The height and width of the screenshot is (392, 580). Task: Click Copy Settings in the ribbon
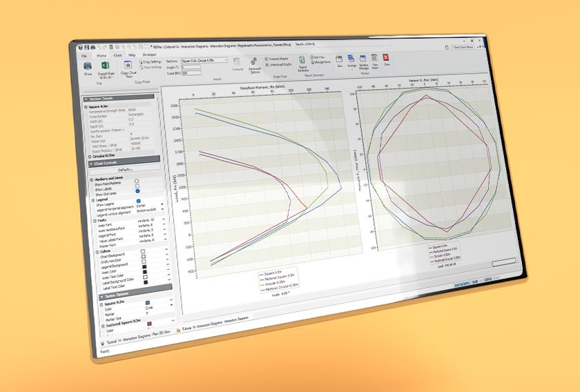point(151,61)
